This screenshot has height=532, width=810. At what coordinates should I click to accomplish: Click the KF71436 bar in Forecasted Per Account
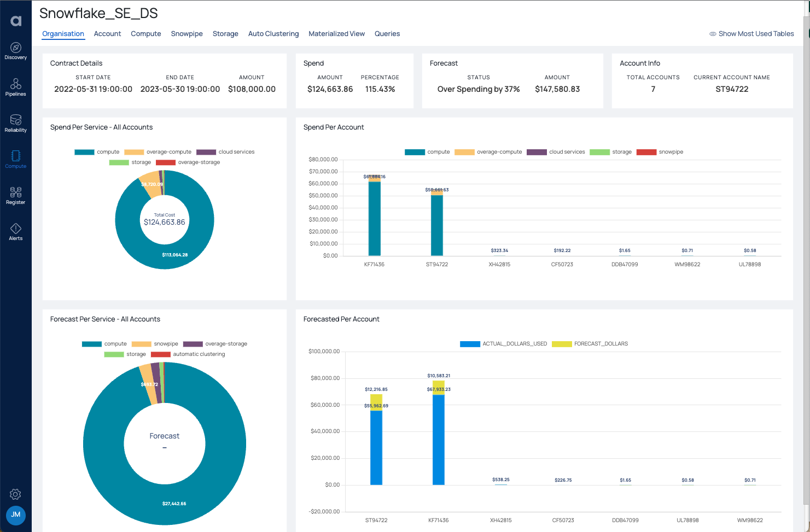coord(439,433)
